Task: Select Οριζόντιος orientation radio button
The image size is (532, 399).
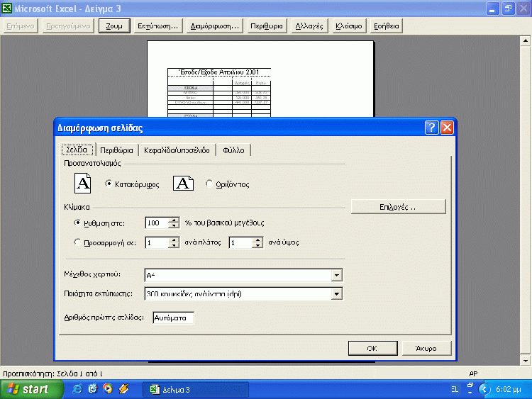Action: (209, 184)
